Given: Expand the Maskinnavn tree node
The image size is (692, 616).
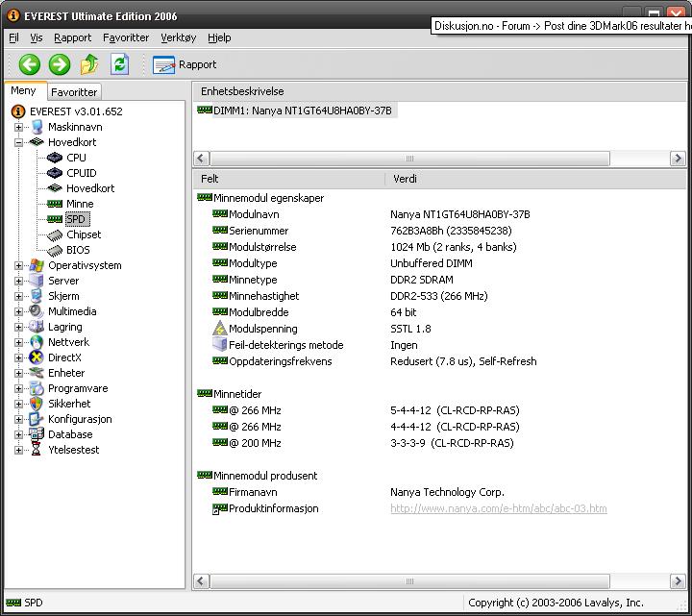Looking at the screenshot, I should [x=18, y=127].
